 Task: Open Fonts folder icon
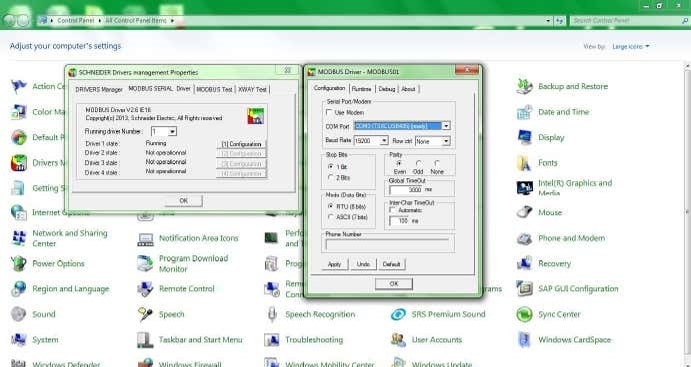point(524,163)
